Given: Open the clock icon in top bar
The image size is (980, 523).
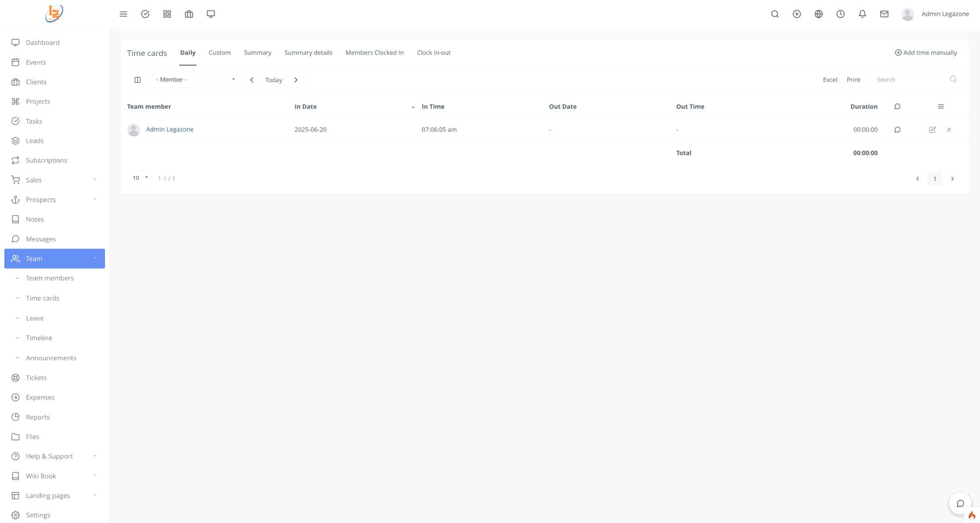Looking at the screenshot, I should point(840,14).
